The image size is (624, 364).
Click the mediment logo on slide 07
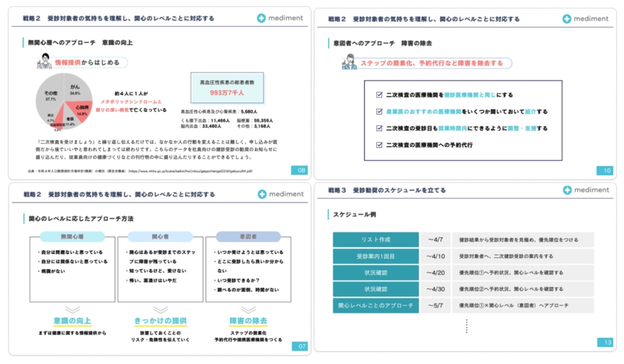280,194
